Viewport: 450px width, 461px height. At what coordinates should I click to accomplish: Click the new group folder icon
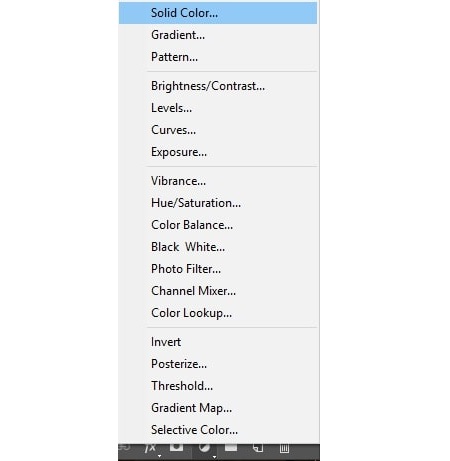pyautogui.click(x=231, y=447)
